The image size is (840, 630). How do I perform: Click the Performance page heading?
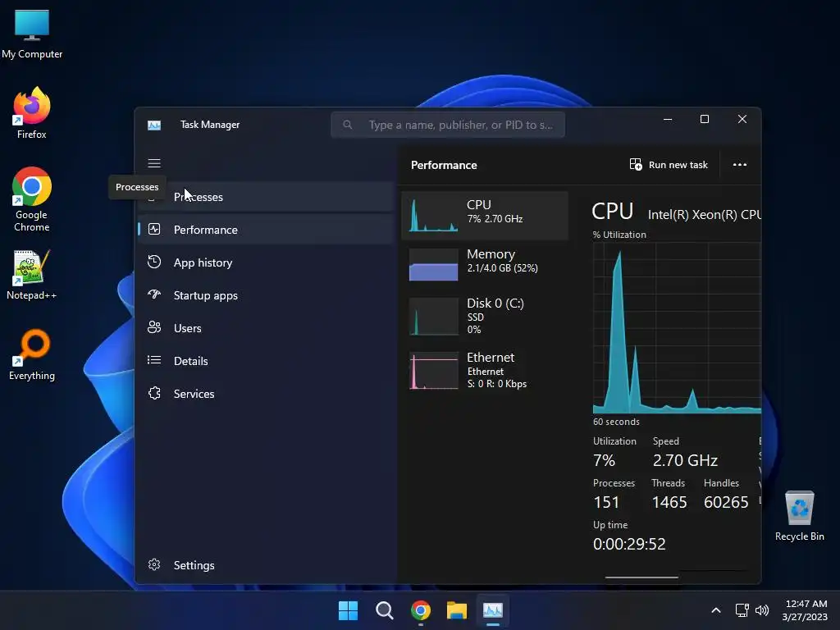pos(444,165)
